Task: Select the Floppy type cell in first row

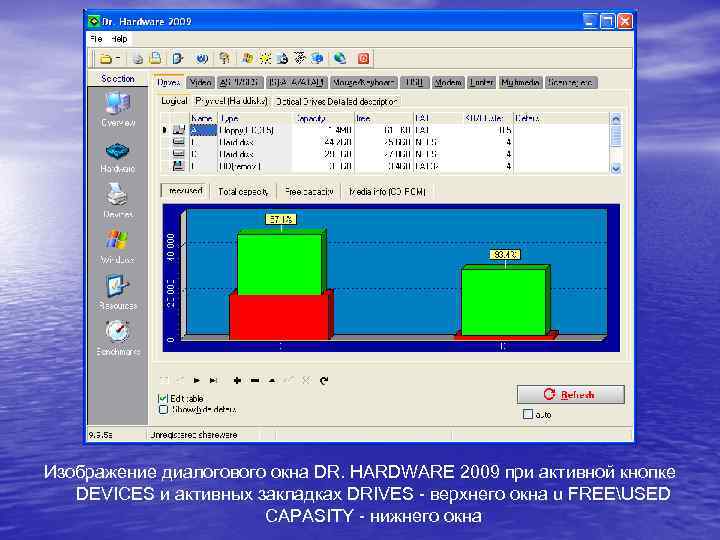Action: coord(255,130)
